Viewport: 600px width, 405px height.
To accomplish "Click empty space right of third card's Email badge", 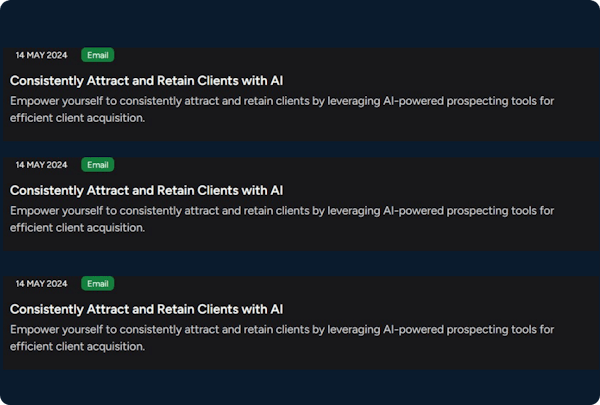I will 350,284.
